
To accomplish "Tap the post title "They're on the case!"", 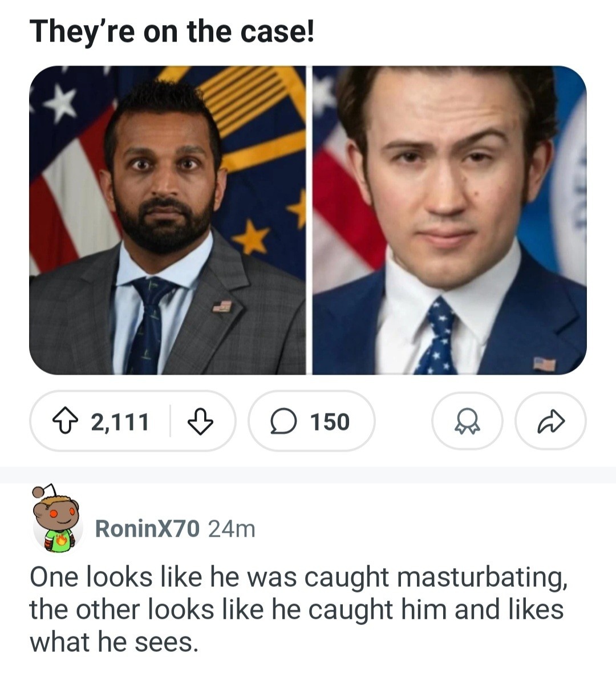I will 172,31.
